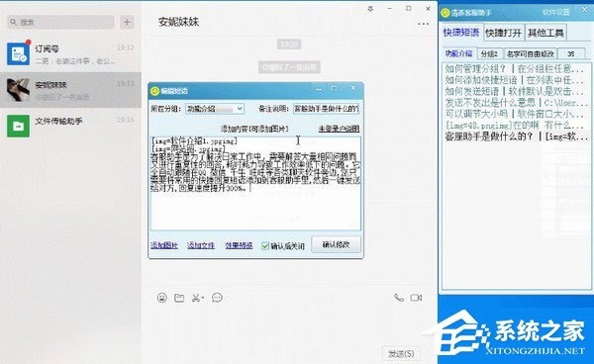Select the 功能介绍 group tab
This screenshot has width=594, height=364.
coord(458,54)
